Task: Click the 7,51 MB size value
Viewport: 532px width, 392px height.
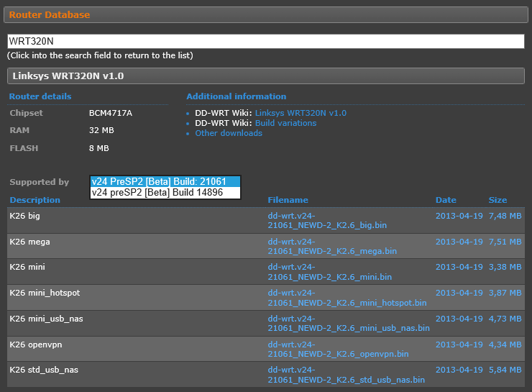Action: pos(505,242)
